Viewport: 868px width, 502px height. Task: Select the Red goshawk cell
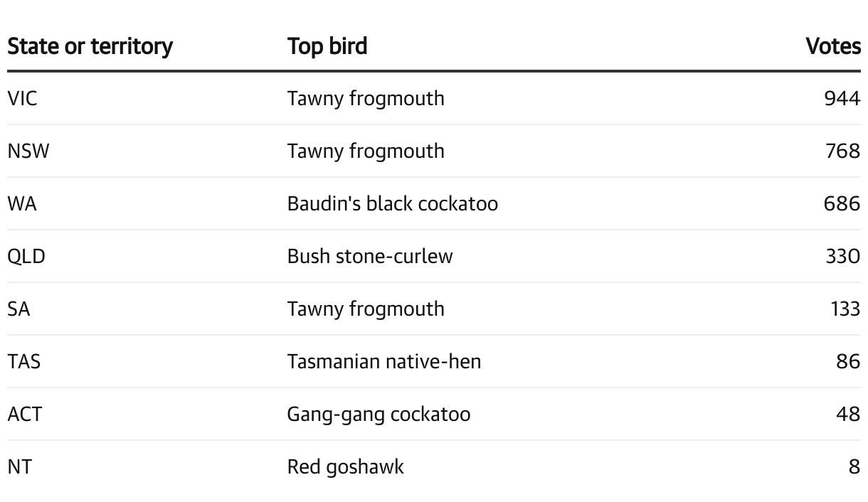[x=345, y=466]
